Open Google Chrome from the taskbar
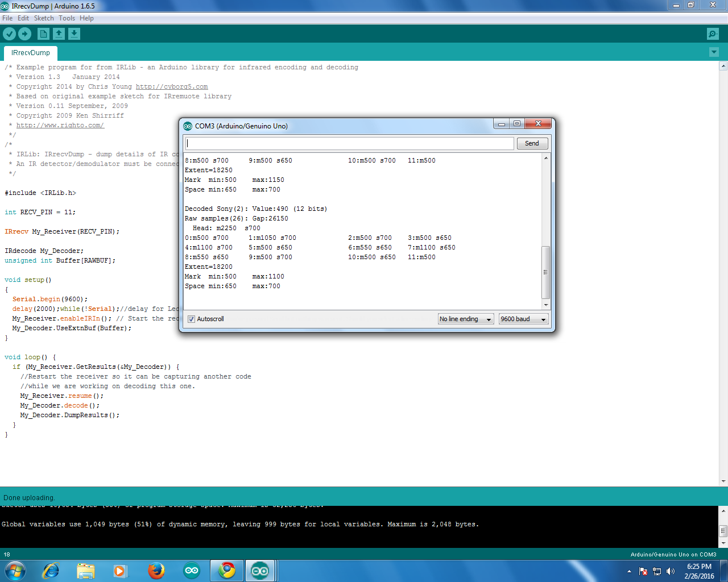 227,571
